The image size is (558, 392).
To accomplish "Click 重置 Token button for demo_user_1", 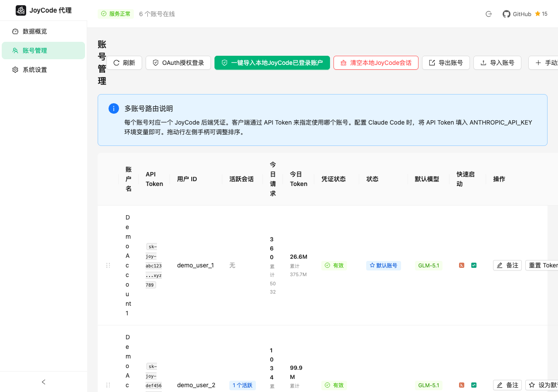I will click(541, 265).
